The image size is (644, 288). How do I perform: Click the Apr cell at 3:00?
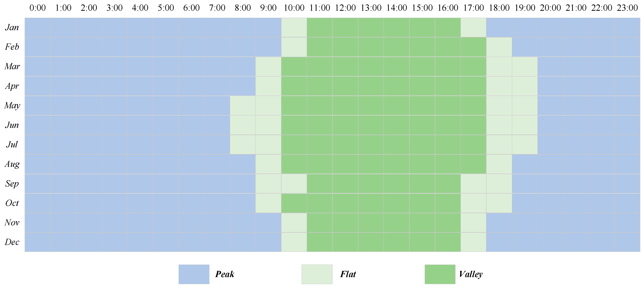coord(115,86)
